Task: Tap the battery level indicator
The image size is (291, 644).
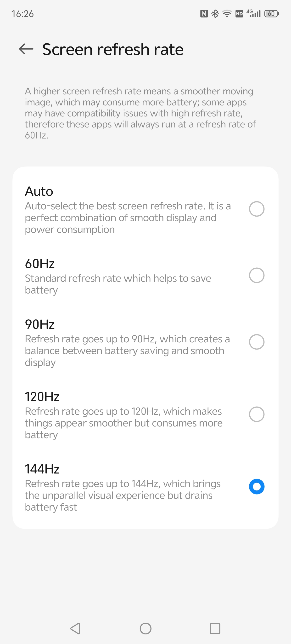Action: coord(272,13)
